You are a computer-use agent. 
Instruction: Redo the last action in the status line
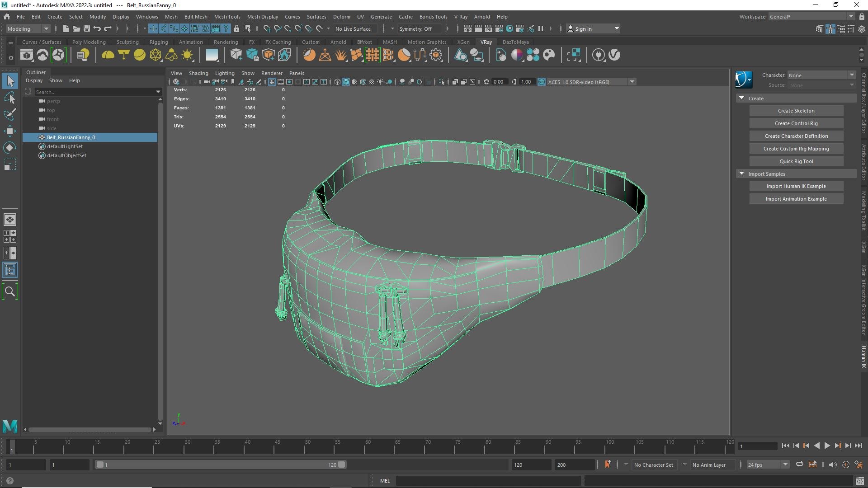coord(108,28)
